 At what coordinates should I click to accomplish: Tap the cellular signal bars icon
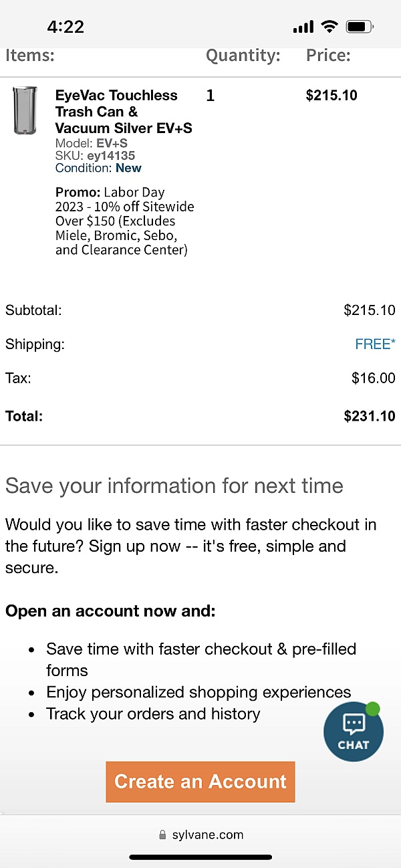coord(303,27)
